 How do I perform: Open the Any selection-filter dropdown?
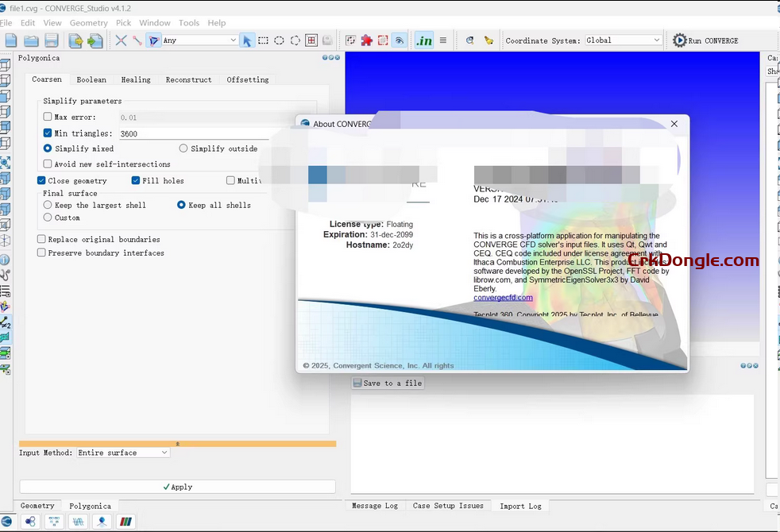(199, 40)
